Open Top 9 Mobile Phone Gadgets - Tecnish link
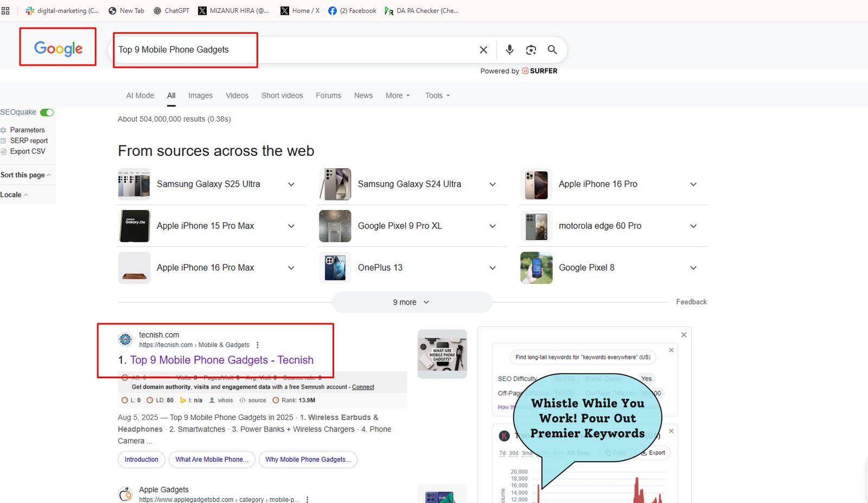This screenshot has width=868, height=503. [221, 360]
